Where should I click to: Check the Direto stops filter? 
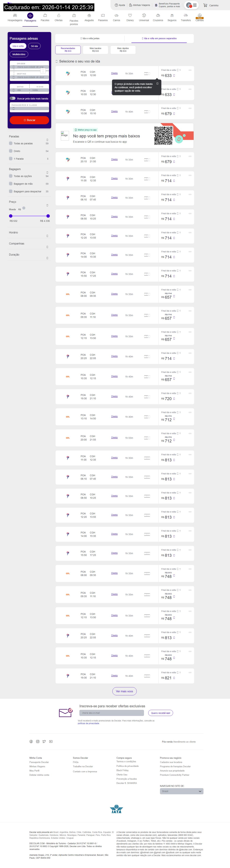pos(11,151)
